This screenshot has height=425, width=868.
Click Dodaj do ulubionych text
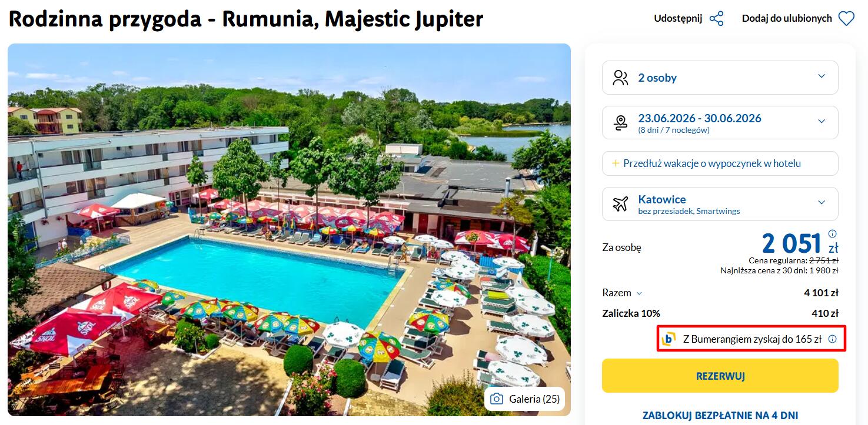(787, 19)
